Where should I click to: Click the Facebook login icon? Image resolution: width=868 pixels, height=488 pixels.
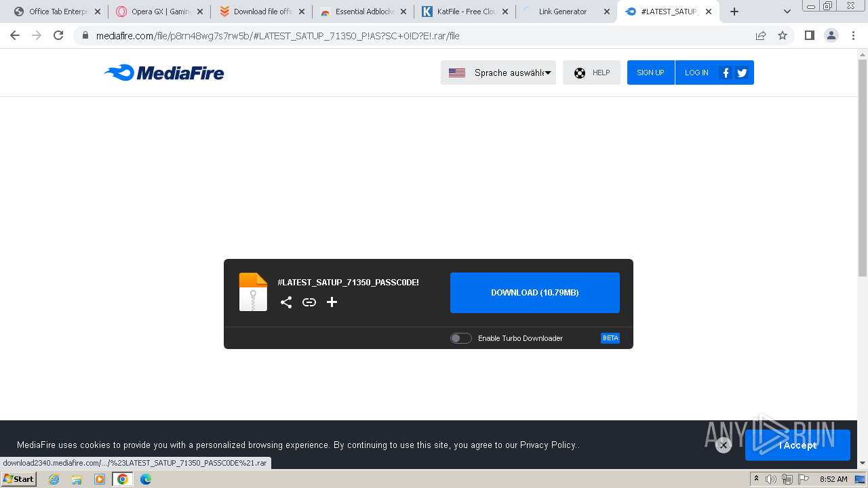point(726,73)
